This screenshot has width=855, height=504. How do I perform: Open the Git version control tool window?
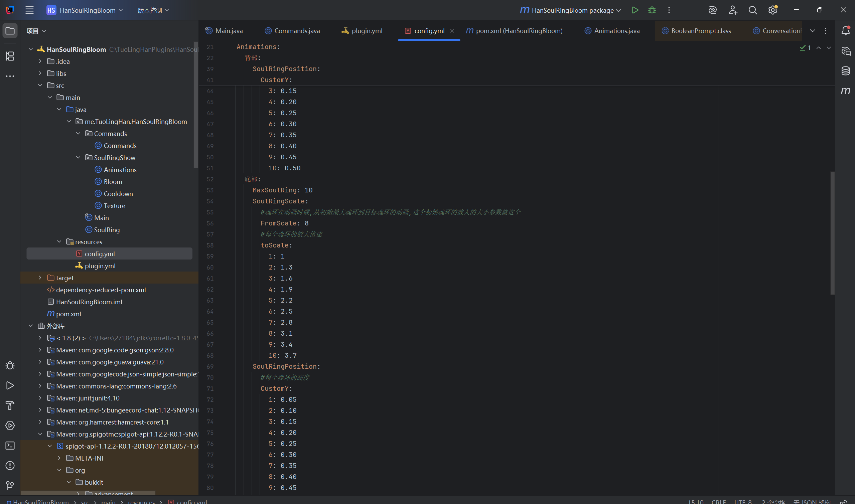[10, 486]
